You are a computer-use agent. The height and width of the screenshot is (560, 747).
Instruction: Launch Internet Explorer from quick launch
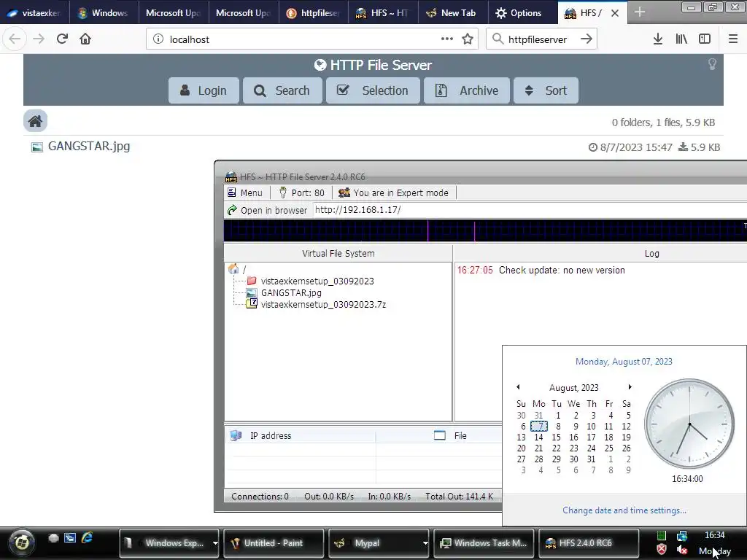(x=87, y=537)
